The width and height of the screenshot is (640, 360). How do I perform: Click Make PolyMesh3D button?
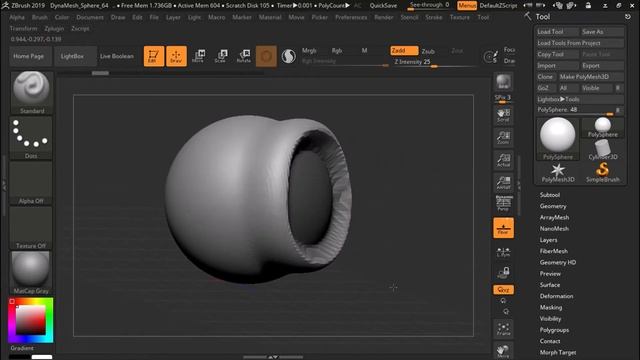[x=591, y=77]
